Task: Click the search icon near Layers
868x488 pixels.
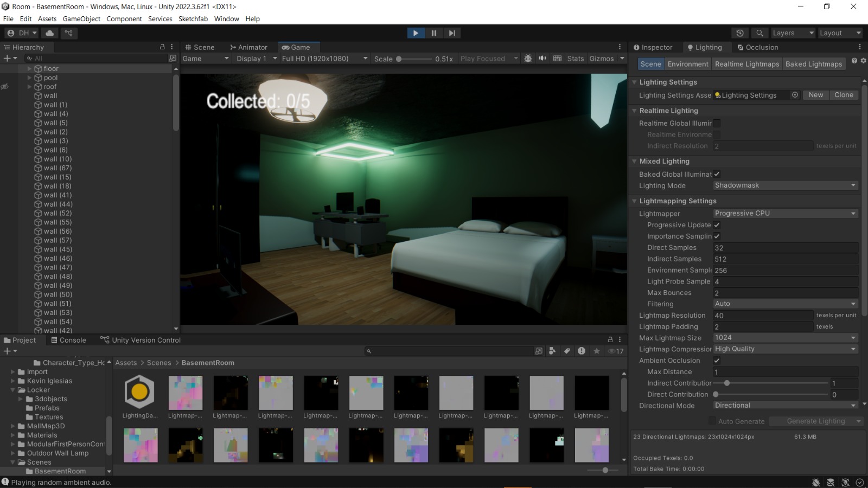Action: 759,33
